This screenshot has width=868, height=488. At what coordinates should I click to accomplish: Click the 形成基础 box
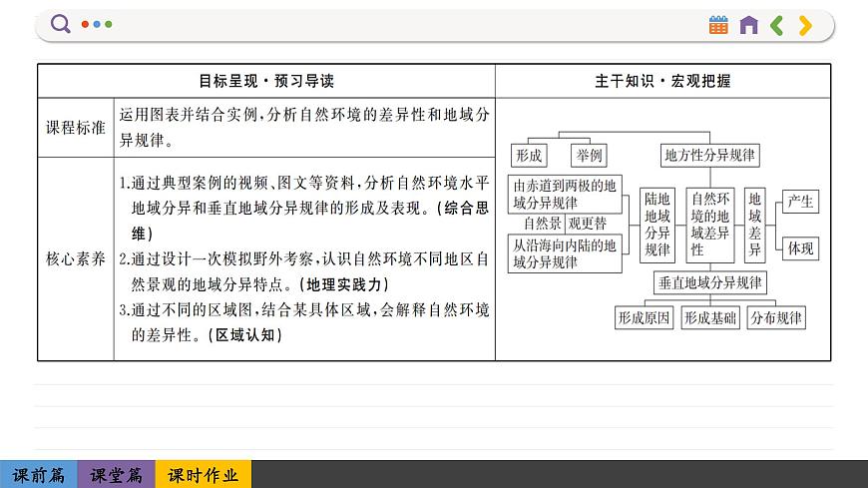(x=710, y=318)
